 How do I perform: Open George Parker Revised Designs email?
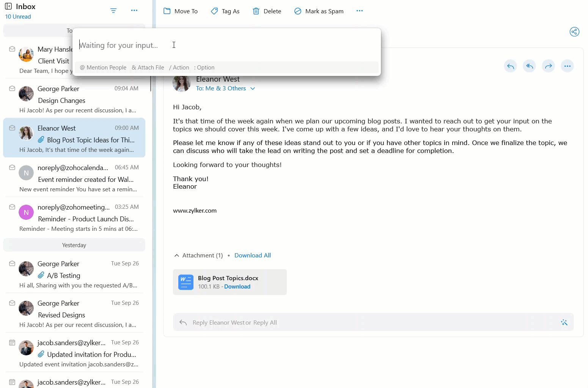74,313
